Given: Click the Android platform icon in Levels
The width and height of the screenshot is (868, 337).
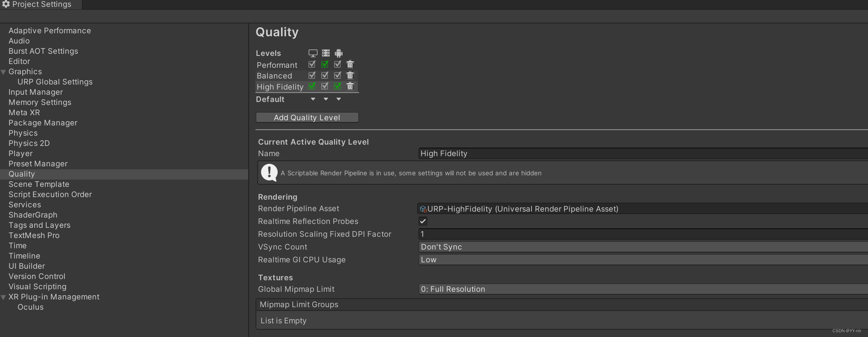Looking at the screenshot, I should pos(338,53).
